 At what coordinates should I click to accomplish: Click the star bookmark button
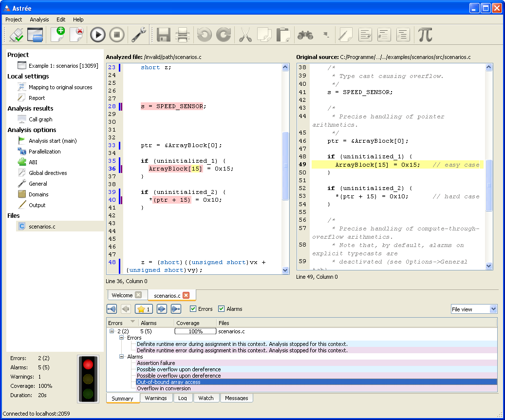click(x=144, y=309)
